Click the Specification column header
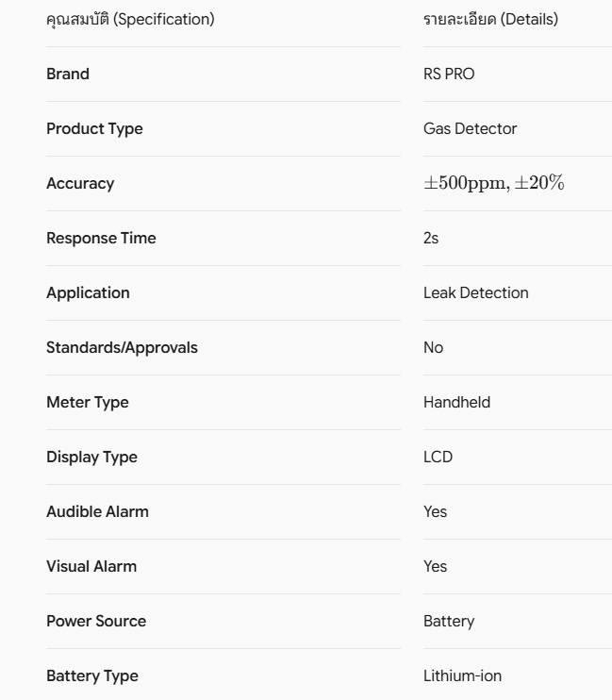 [130, 20]
